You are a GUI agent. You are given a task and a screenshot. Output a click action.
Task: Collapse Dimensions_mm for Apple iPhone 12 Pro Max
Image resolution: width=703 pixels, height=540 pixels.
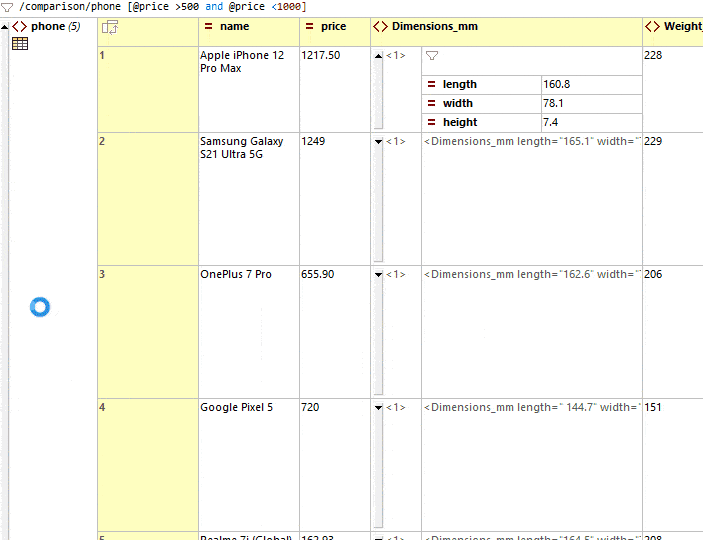[x=378, y=56]
